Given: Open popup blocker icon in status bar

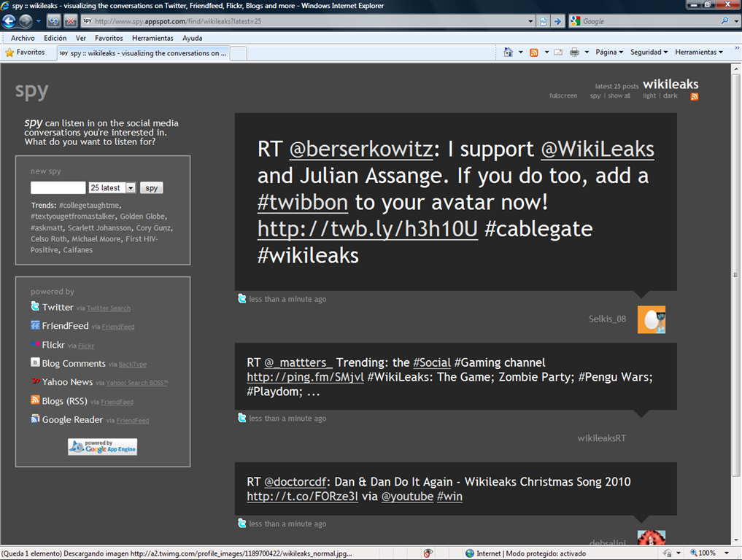Looking at the screenshot, I should (428, 553).
